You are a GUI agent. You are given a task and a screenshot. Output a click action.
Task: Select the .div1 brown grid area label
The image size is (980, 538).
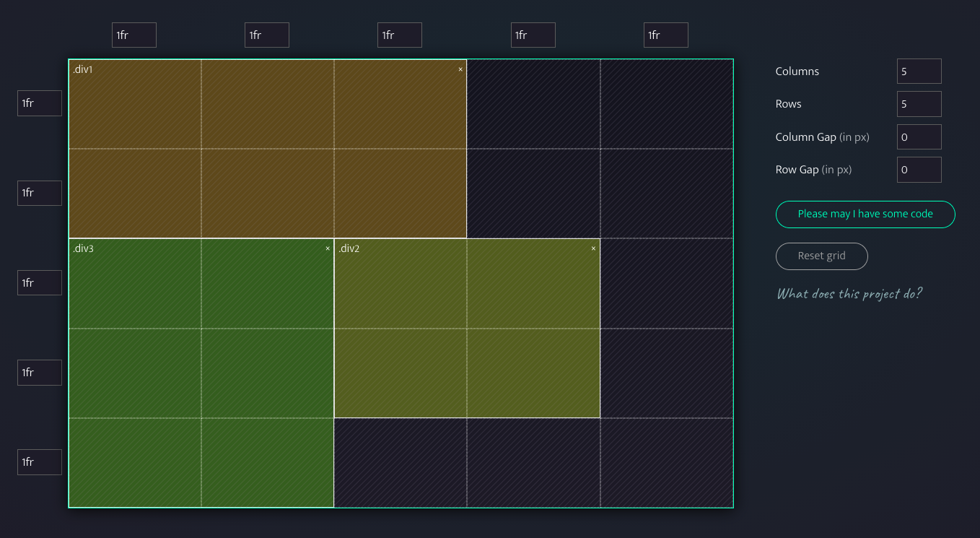[x=83, y=69]
